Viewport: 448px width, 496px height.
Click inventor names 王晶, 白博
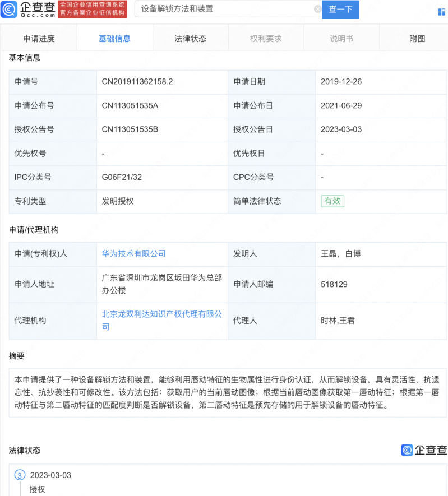click(x=341, y=254)
